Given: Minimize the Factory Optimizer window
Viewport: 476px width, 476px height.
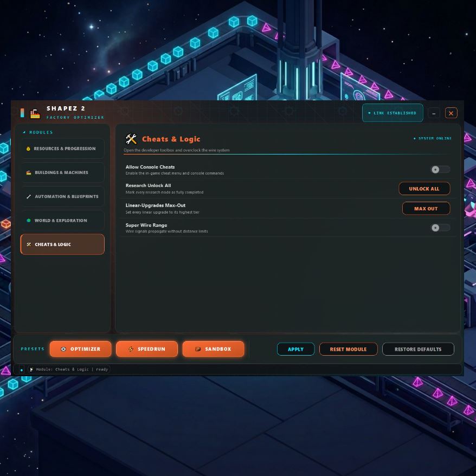Looking at the screenshot, I should pyautogui.click(x=434, y=113).
